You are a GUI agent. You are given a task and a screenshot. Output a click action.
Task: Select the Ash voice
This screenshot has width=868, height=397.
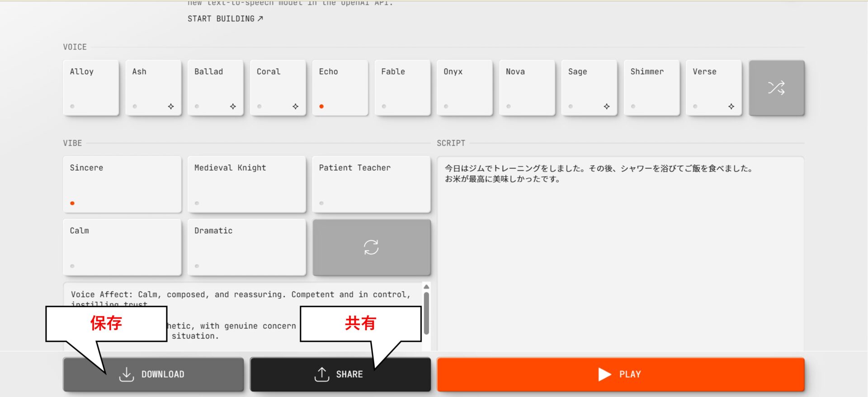point(153,88)
